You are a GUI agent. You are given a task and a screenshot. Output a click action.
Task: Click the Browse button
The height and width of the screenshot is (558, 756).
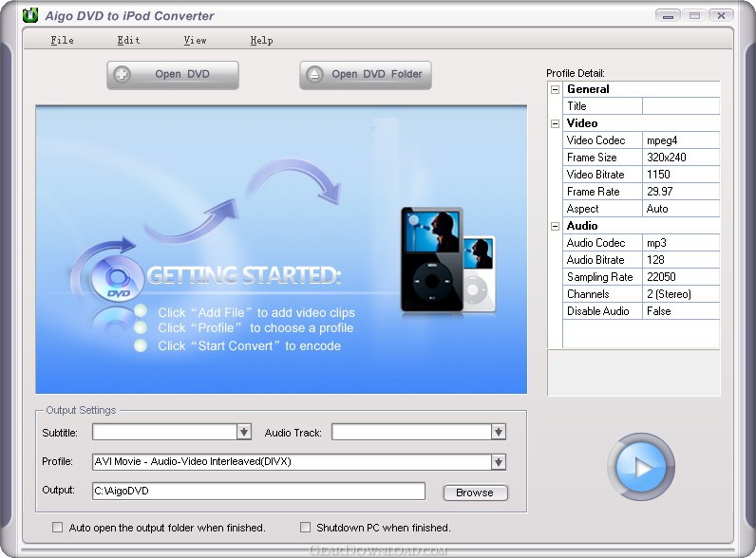pos(475,493)
